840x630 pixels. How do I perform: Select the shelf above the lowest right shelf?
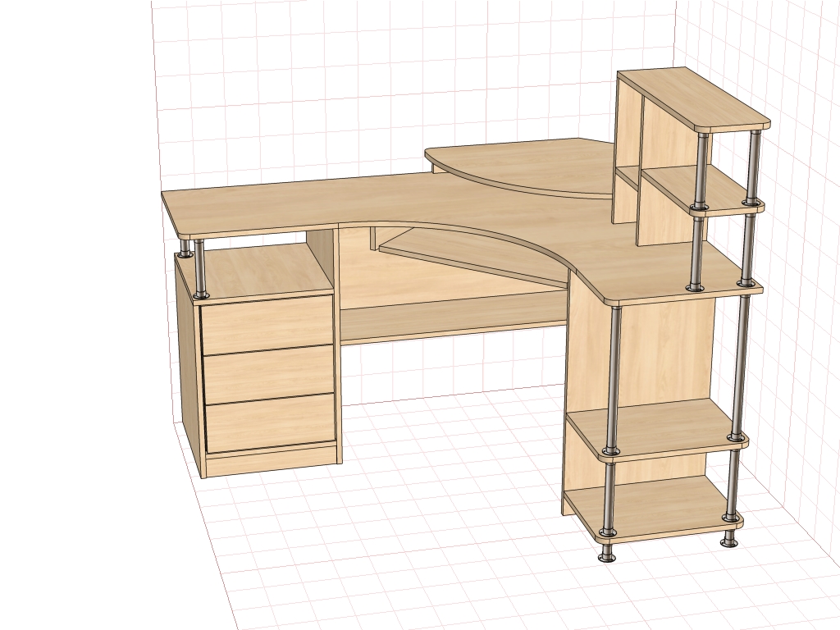tap(648, 425)
